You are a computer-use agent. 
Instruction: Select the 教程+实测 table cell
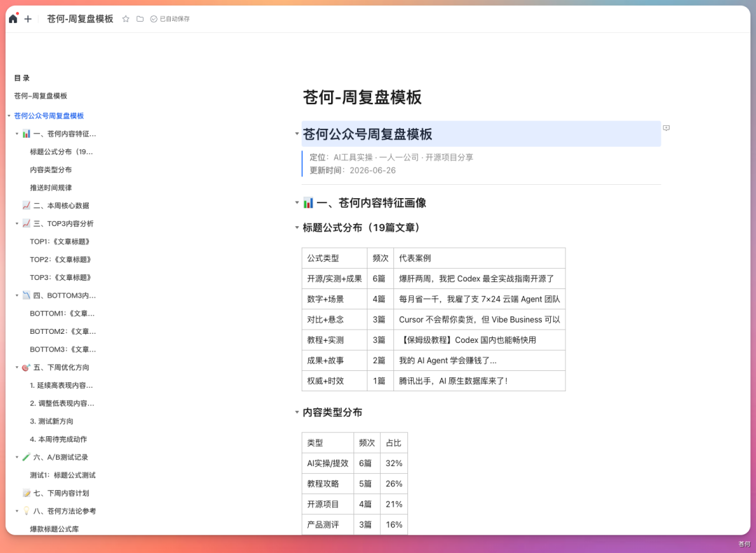(334, 340)
